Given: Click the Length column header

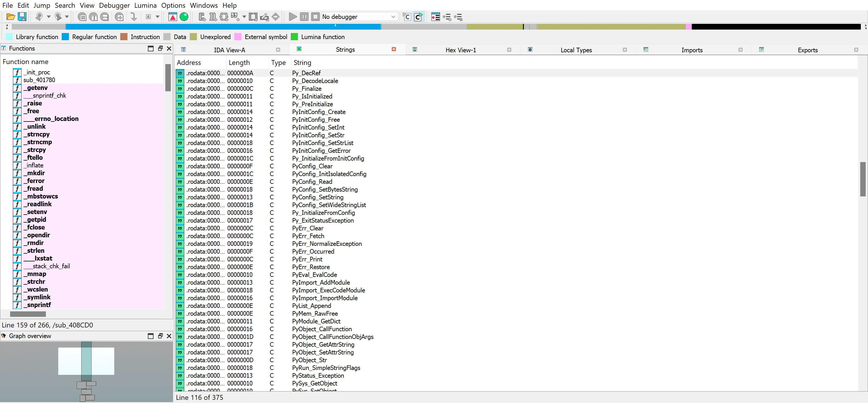Looking at the screenshot, I should (239, 62).
